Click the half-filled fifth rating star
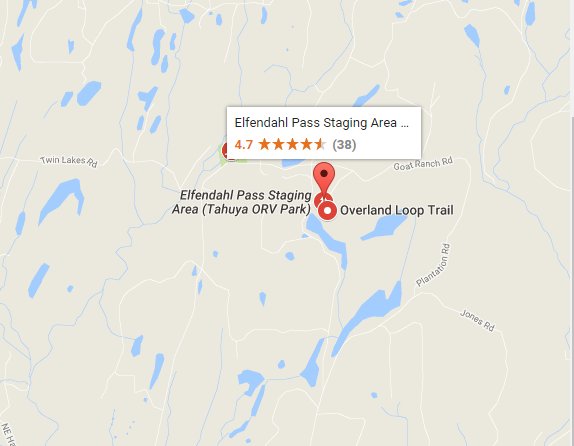The width and height of the screenshot is (574, 446). [x=320, y=144]
